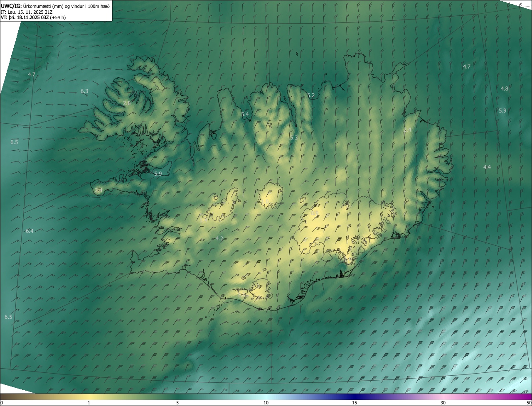This screenshot has height=406, width=532.
Task: Select the 30 tick label on the color scale
Action: click(443, 403)
